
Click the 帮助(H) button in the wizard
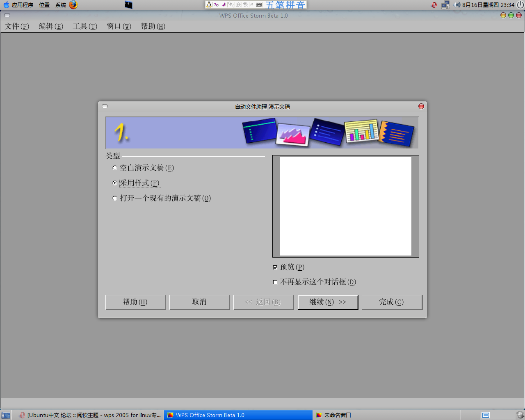pos(135,302)
